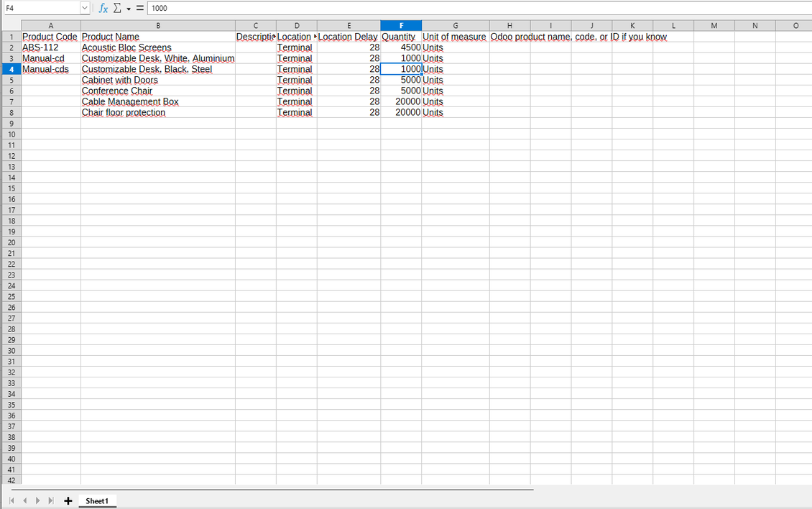Screen dimensions: 812x509
Task: Click the Description header cell in column C
Action: point(255,37)
